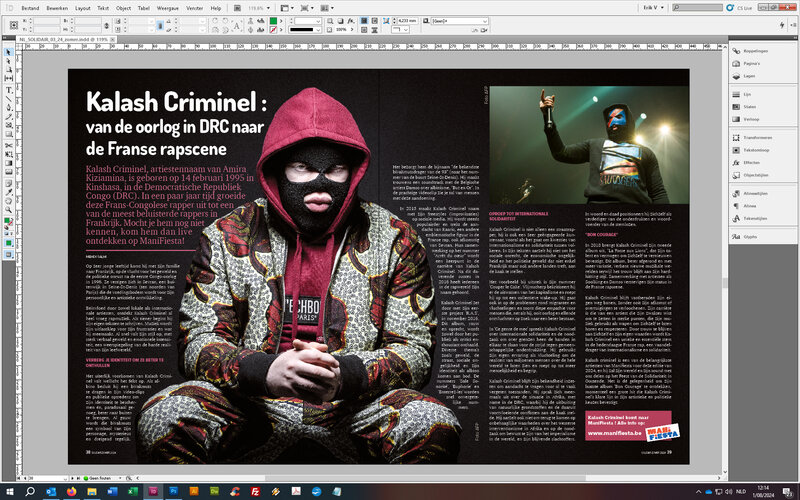Enable wrap around object shape option
The width and height of the screenshot is (800, 500).
(x=364, y=30)
